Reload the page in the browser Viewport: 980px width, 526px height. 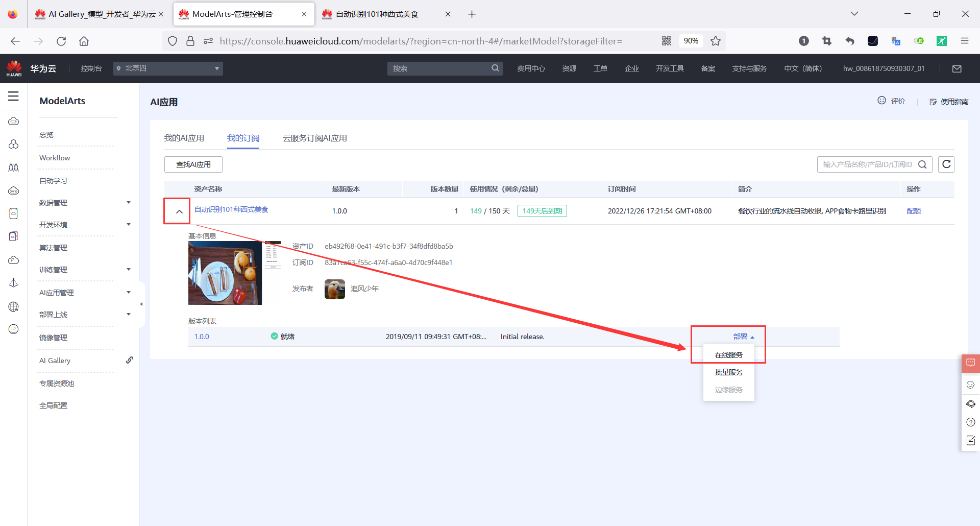[61, 41]
